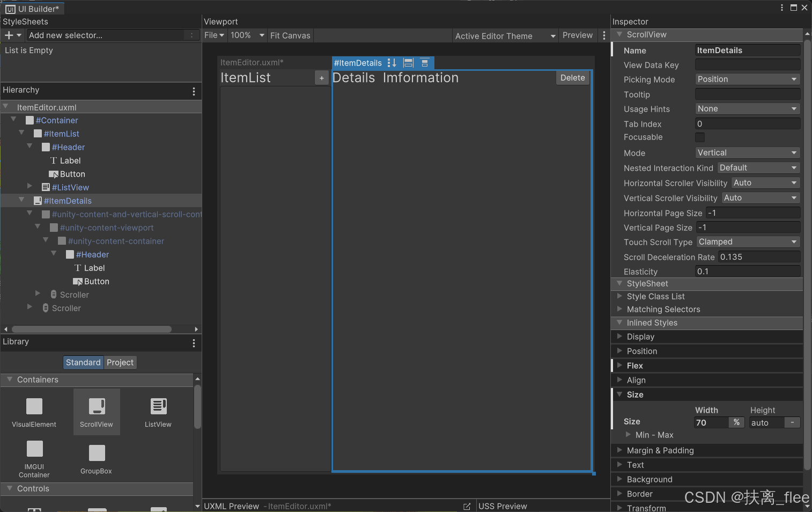Select #Container in the Hierarchy
The image size is (812, 512).
[57, 121]
